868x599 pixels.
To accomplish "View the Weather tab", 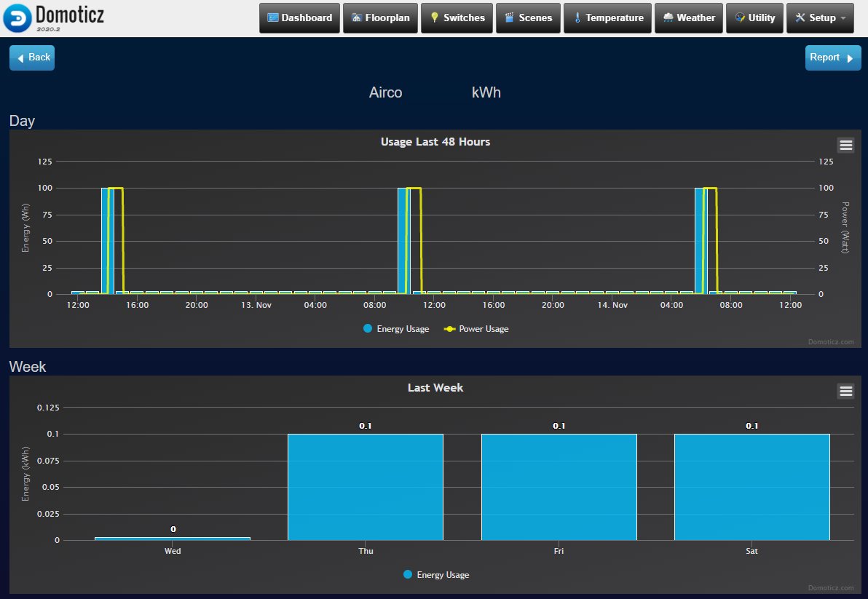I will coord(689,17).
